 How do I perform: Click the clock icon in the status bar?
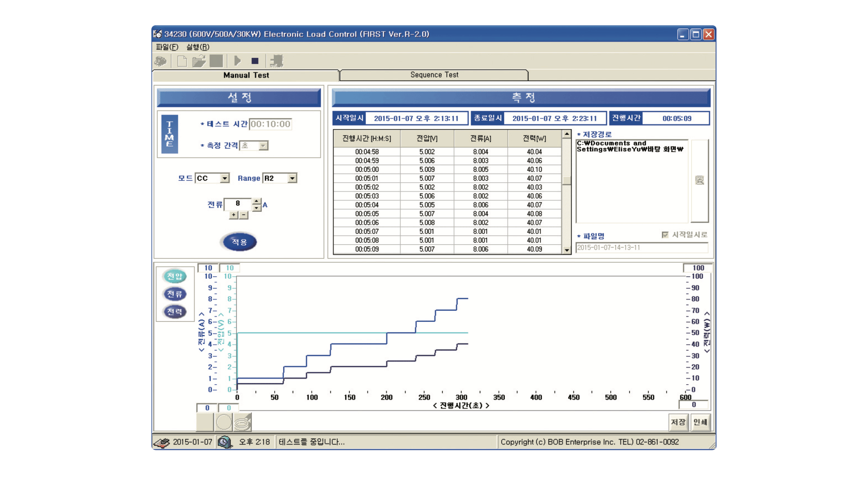pos(225,442)
